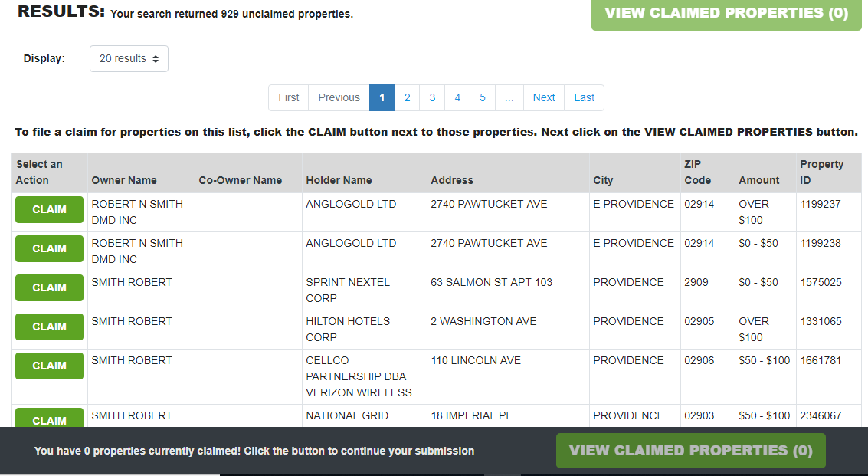
Task: Open the Display results count dropdown
Action: 129,58
